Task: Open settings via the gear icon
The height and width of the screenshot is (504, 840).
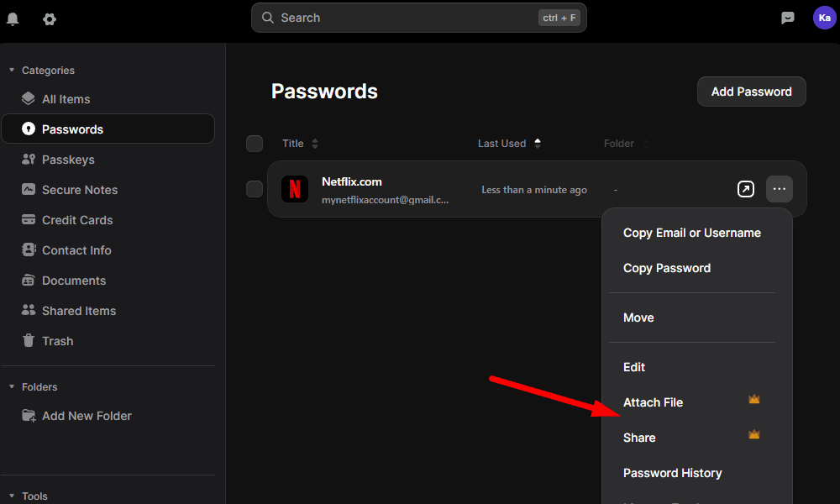Action: tap(50, 18)
